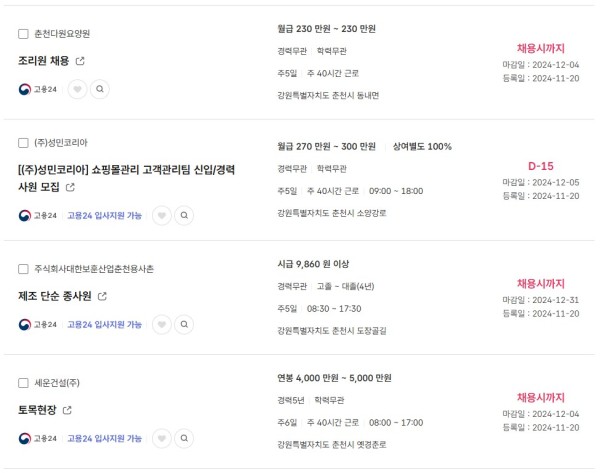Open the 성민코리아 쇼핑몰관리 고객관리팀 posting title
600x473 pixels.
tap(126, 178)
